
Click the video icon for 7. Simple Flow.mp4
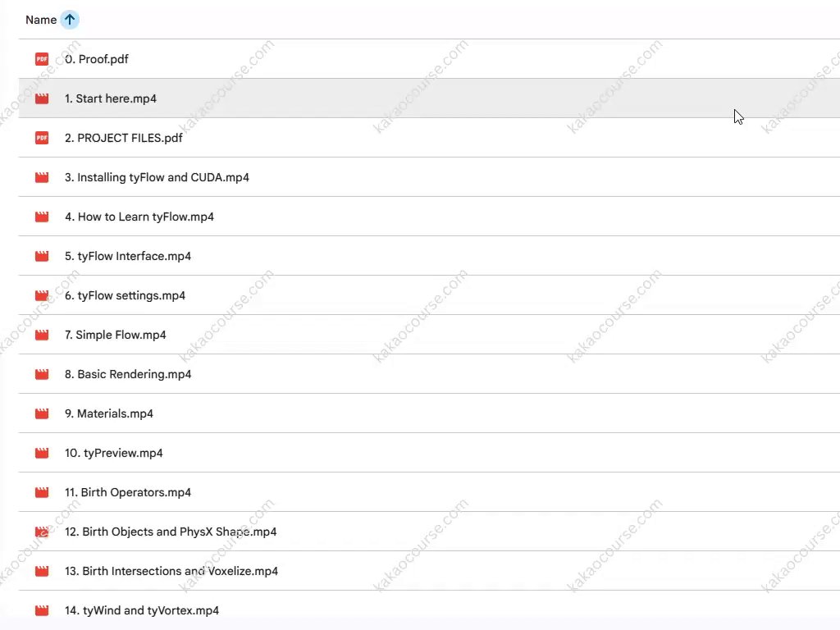tap(42, 335)
